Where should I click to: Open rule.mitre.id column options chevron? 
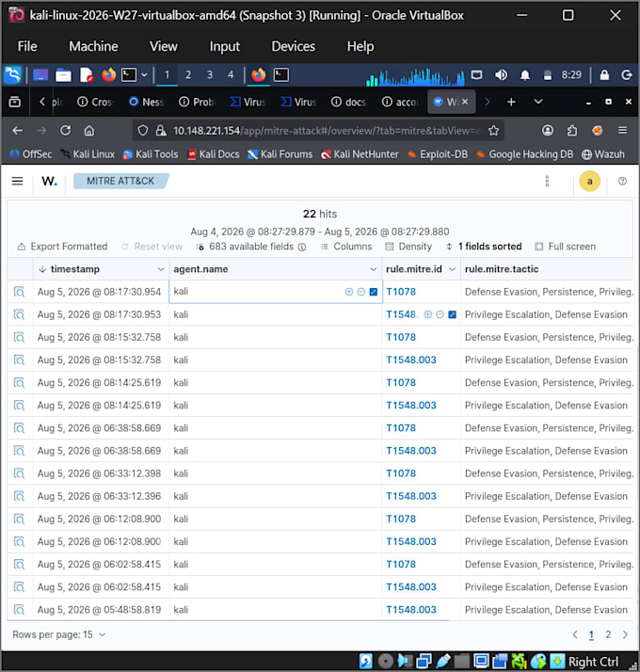[452, 269]
